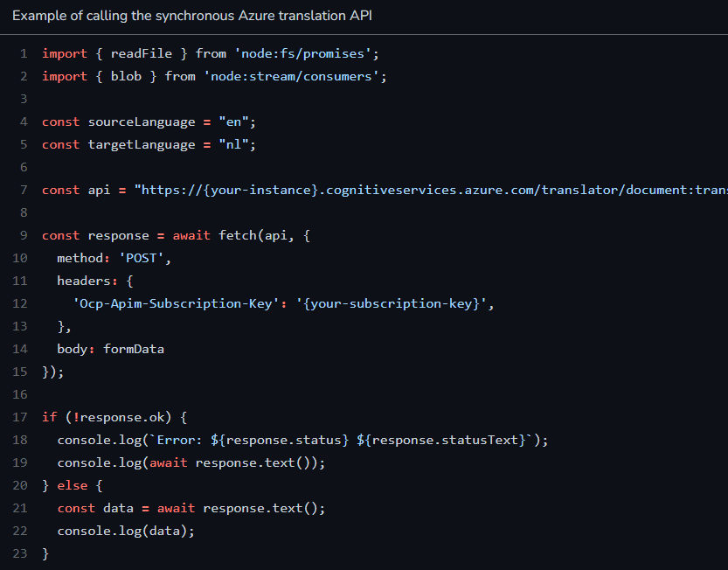The image size is (728, 570).
Task: Click the else keyword
Action: (73, 485)
